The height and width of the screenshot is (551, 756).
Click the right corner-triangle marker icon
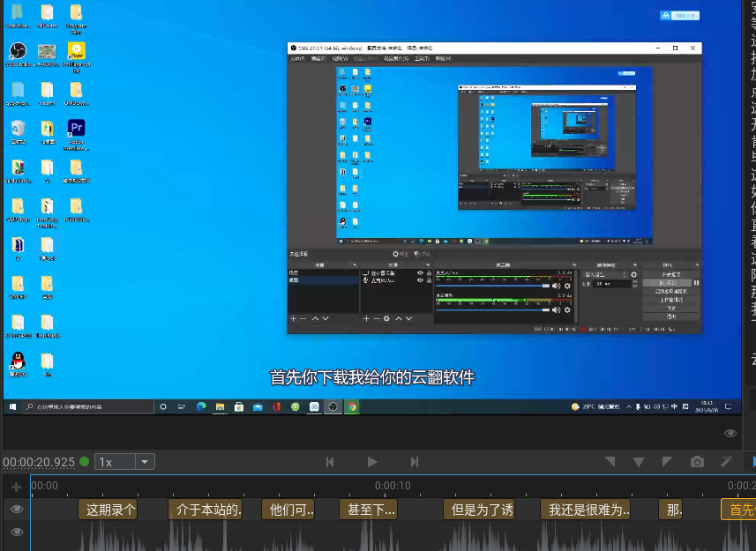pyautogui.click(x=668, y=462)
